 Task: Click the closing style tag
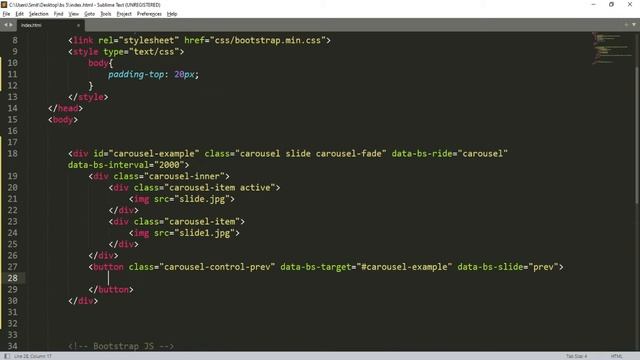click(88, 97)
